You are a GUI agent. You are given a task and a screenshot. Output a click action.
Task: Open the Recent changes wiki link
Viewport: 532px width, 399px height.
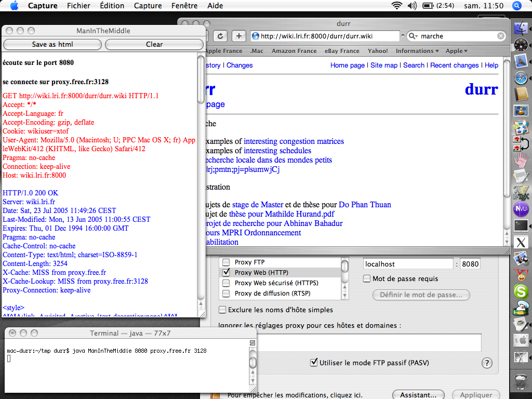454,65
